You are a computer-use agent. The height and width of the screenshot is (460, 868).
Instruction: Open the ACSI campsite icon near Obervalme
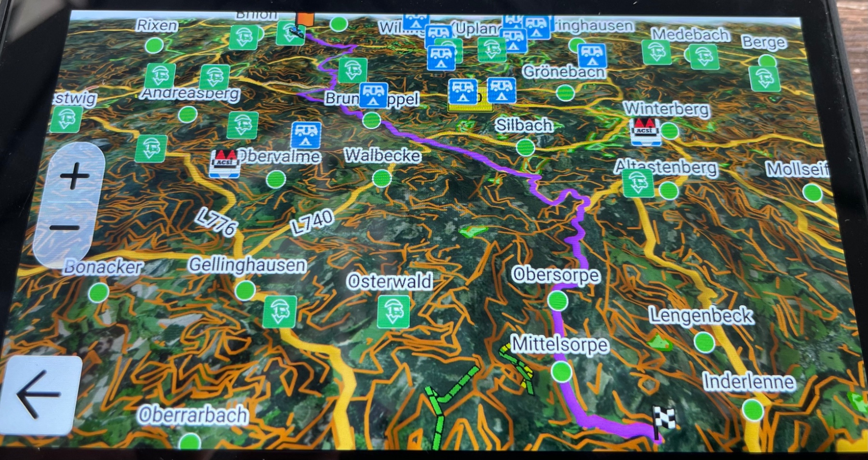225,163
